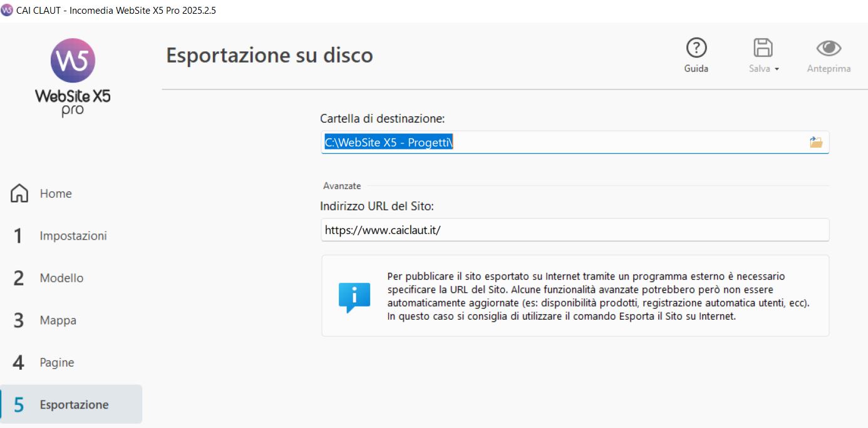Click the Salva floppy disk icon
This screenshot has height=428, width=868.
pos(762,48)
